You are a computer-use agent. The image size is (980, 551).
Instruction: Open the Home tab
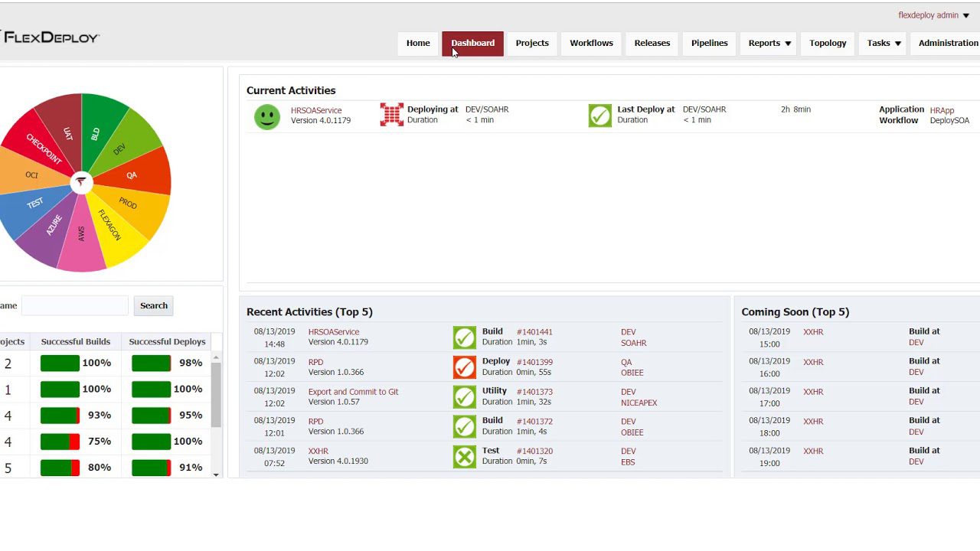pos(418,44)
